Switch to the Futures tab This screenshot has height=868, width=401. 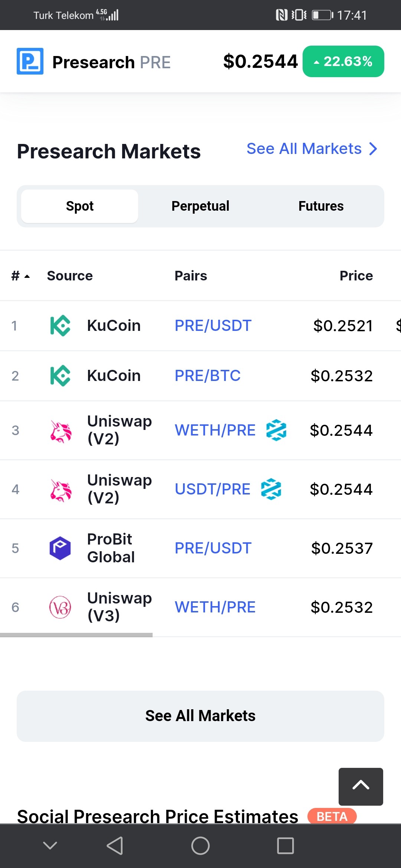(321, 206)
